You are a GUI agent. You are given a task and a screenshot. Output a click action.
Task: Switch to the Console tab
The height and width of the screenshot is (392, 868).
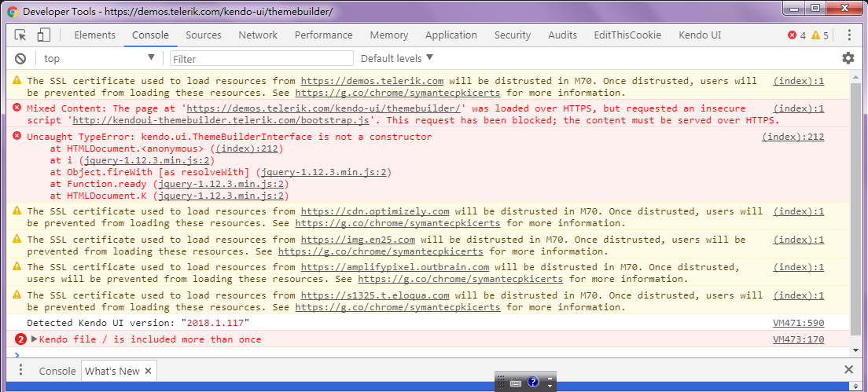click(x=150, y=35)
